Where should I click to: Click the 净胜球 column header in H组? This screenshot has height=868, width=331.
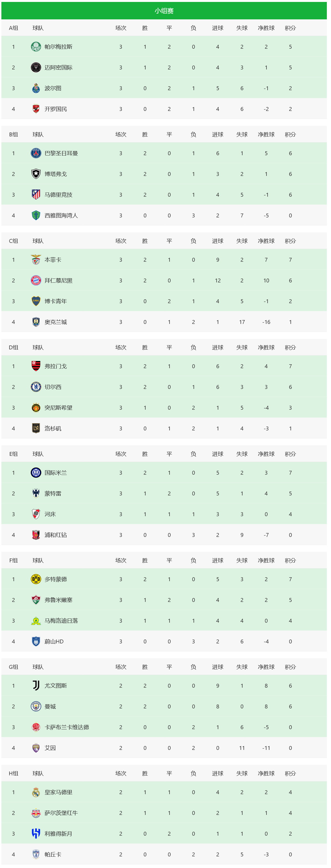(266, 773)
